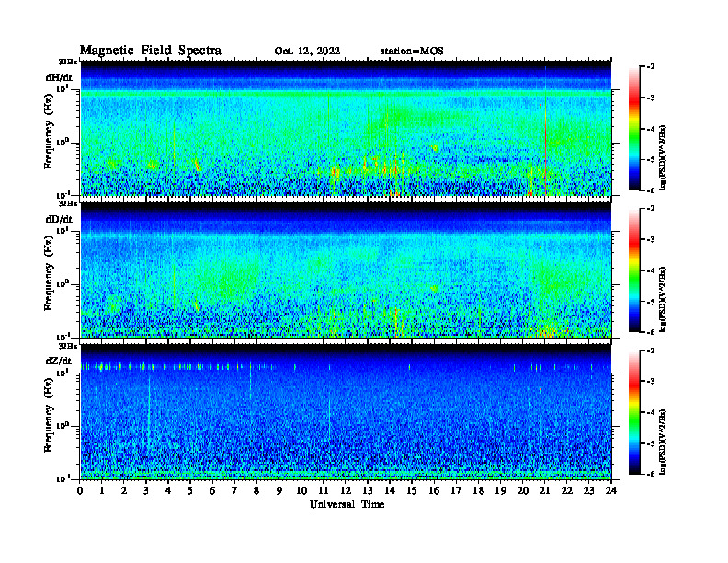Screen dimensions: 728x563
Task: Click hour tick label '21' on time axis
Action: click(544, 490)
